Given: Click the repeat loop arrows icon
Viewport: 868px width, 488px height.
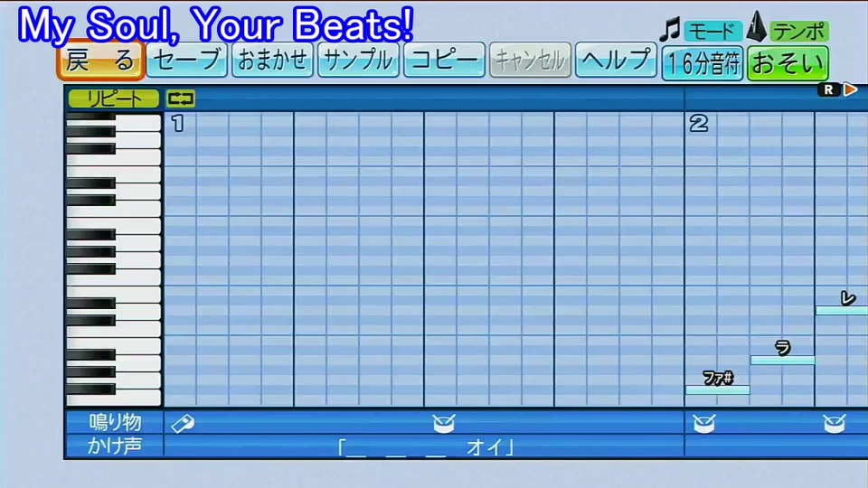Looking at the screenshot, I should tap(181, 99).
